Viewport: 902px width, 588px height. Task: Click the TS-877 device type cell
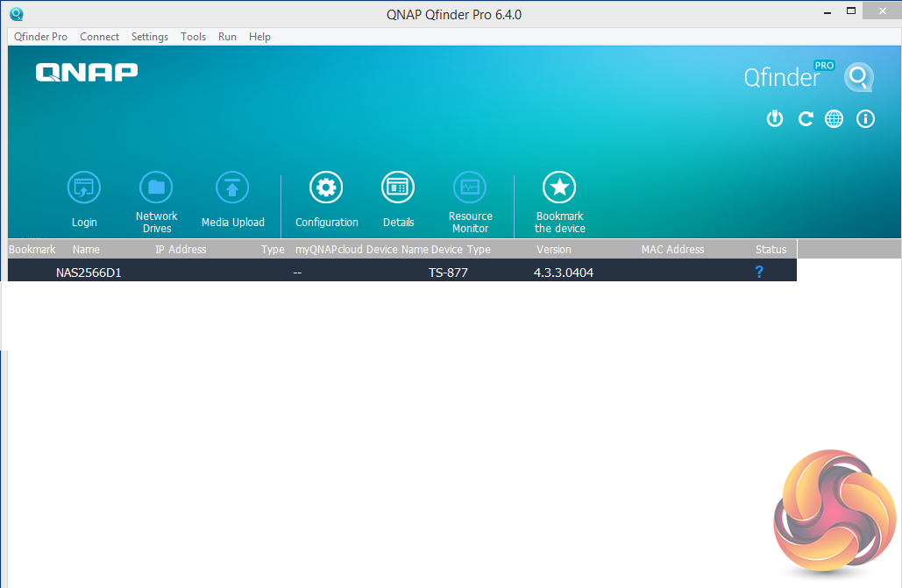(448, 273)
